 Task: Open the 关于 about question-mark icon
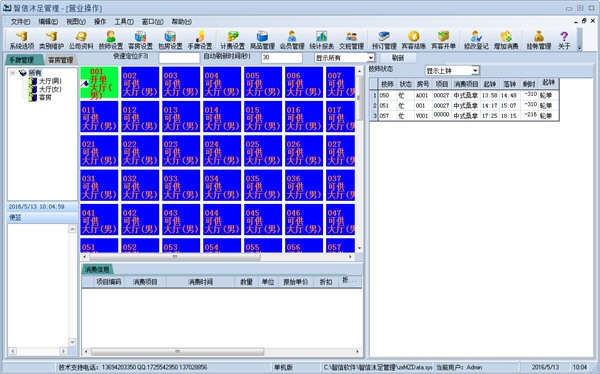[x=564, y=41]
